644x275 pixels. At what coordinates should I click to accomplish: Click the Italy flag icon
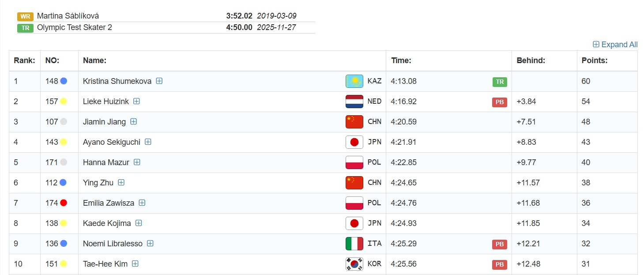(x=354, y=244)
